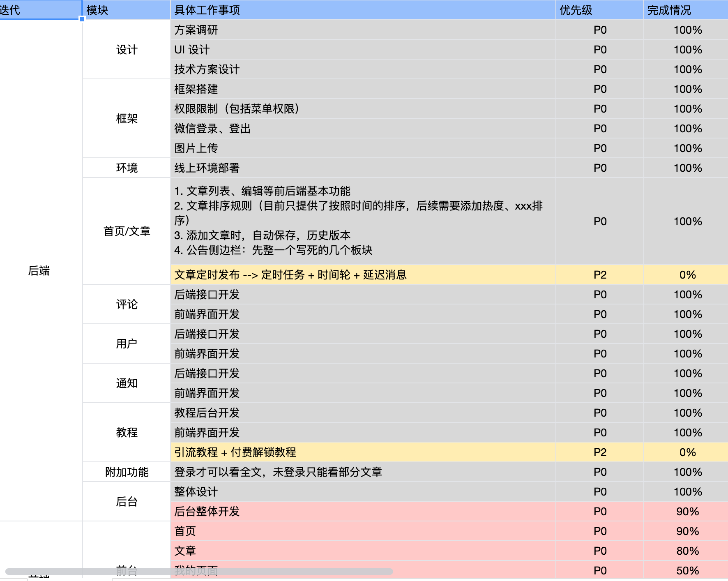The height and width of the screenshot is (581, 728).
Task: Click the merged 后端 iteration cell
Action: tap(39, 270)
